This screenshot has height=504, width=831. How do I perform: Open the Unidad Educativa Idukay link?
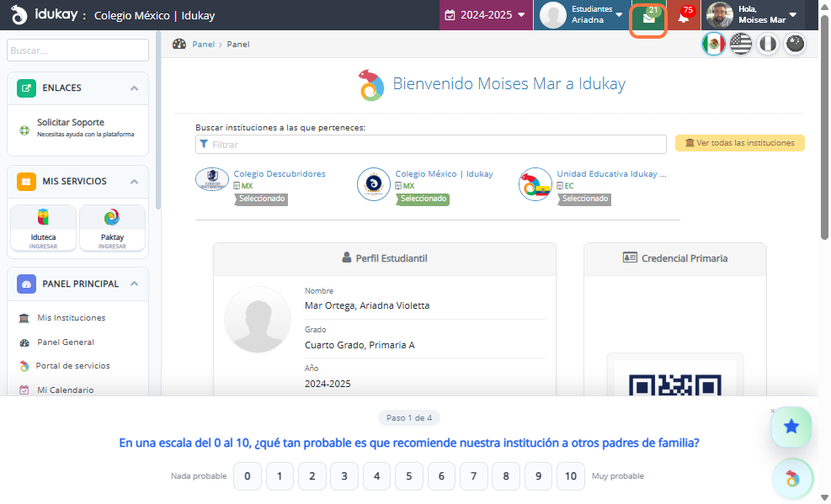611,173
